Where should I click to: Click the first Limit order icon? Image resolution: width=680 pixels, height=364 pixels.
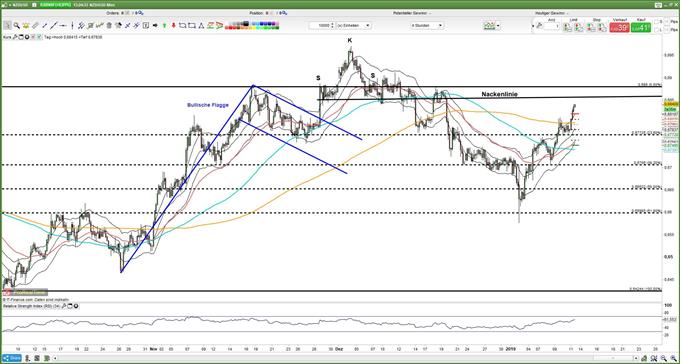click(x=568, y=27)
